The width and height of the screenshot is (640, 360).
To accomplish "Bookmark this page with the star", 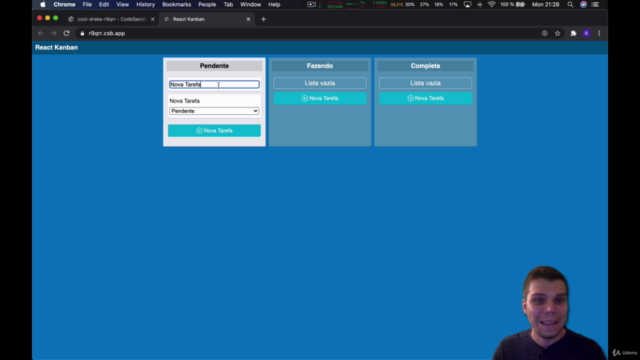I will (x=558, y=33).
